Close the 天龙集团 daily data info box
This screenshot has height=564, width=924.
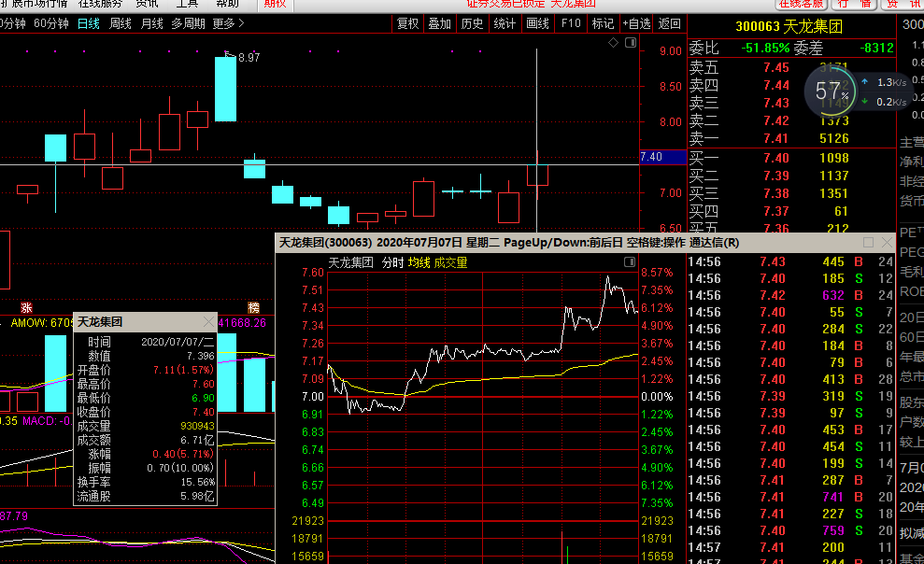[x=208, y=321]
